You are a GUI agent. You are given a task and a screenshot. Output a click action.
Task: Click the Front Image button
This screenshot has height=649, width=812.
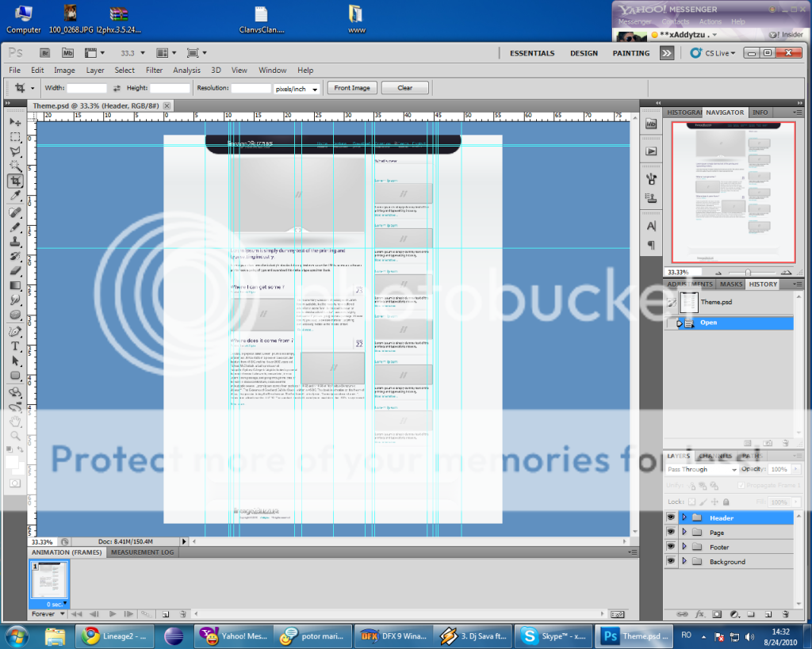tap(351, 88)
